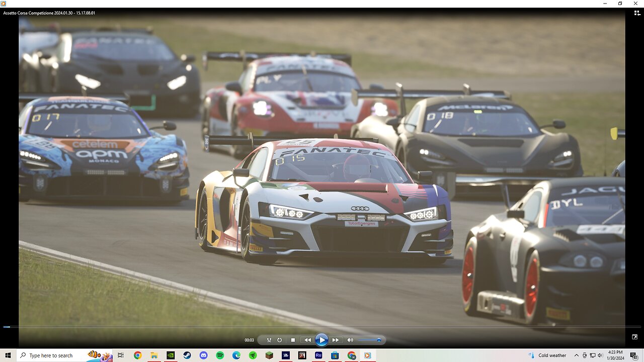Open Adobe Premiere Rush (Ru) icon
644x362 pixels.
pyautogui.click(x=318, y=355)
